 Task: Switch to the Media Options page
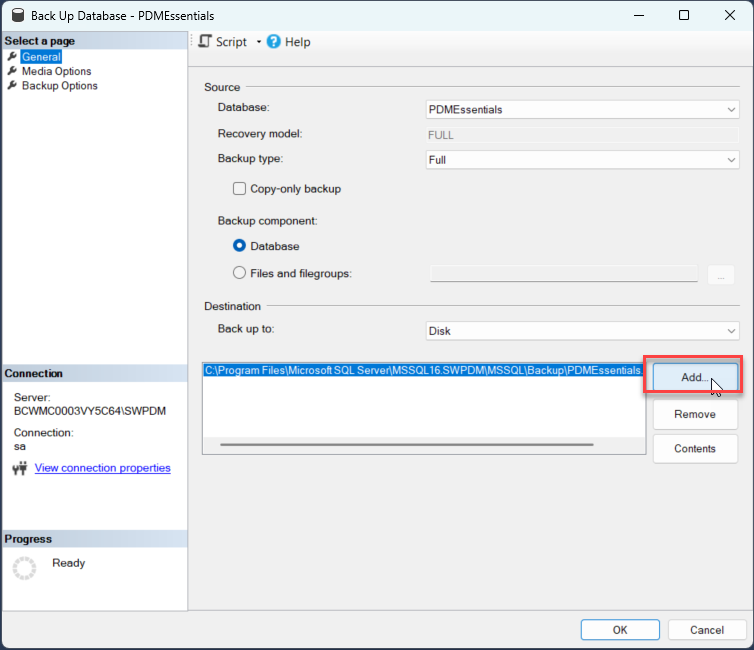pyautogui.click(x=56, y=71)
